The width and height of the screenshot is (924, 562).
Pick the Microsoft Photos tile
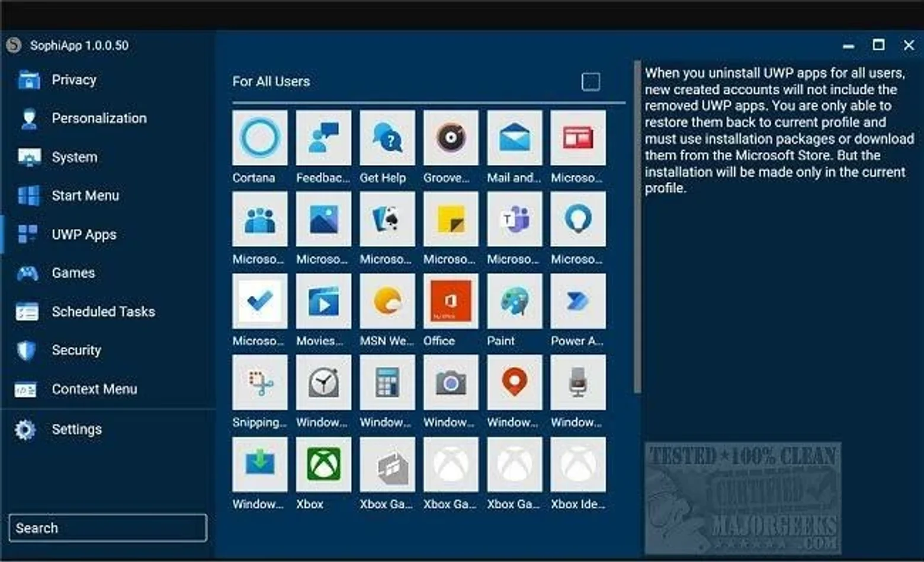click(x=323, y=219)
